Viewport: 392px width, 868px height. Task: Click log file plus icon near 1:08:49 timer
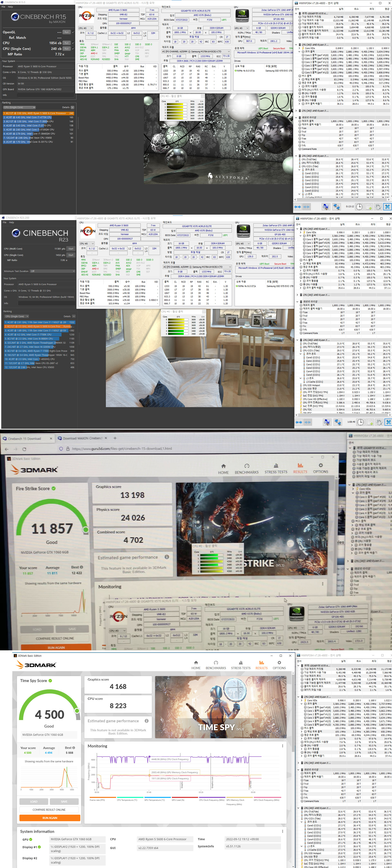[370, 422]
